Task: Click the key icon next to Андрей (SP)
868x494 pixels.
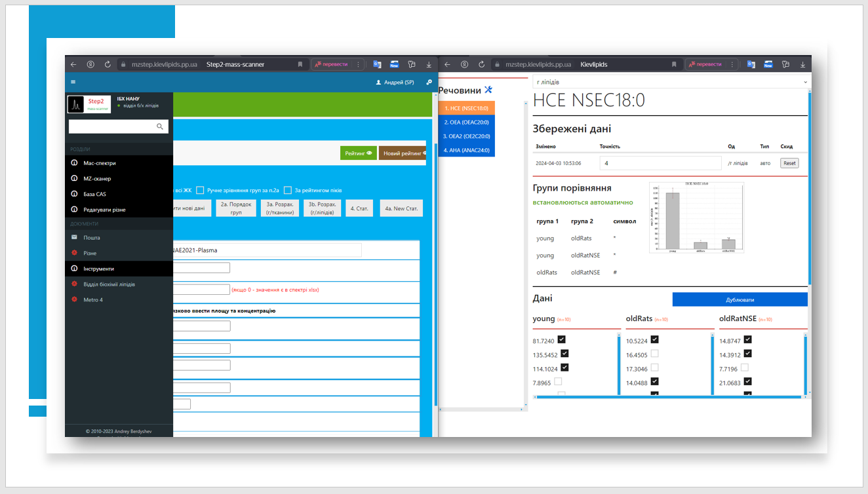Action: point(429,83)
